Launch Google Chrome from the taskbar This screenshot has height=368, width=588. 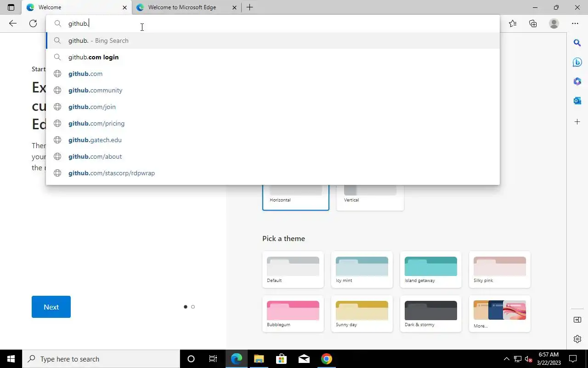pyautogui.click(x=327, y=359)
